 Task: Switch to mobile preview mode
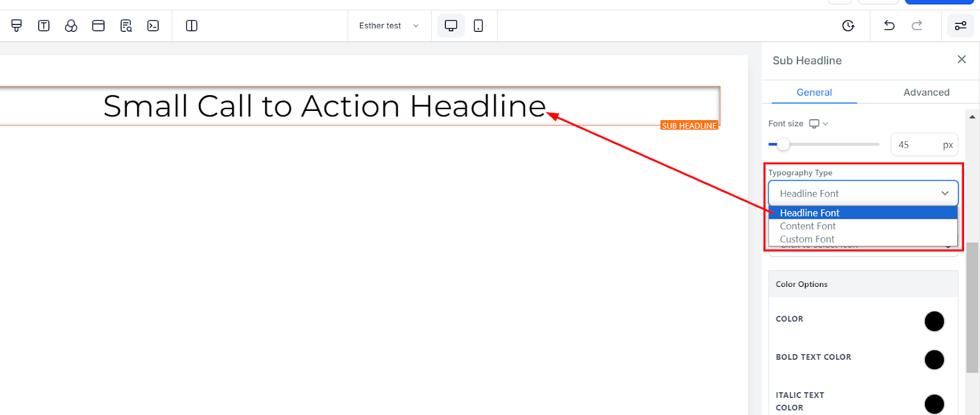(x=478, y=26)
